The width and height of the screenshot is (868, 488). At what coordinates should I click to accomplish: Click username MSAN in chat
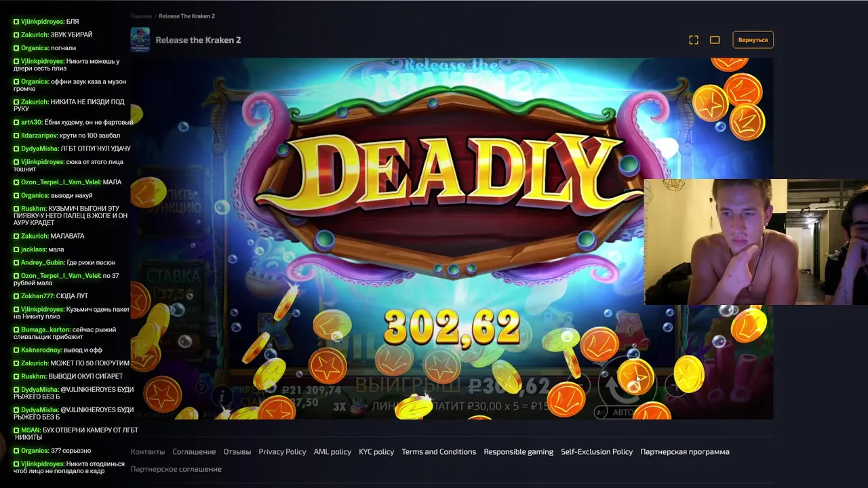[31, 430]
